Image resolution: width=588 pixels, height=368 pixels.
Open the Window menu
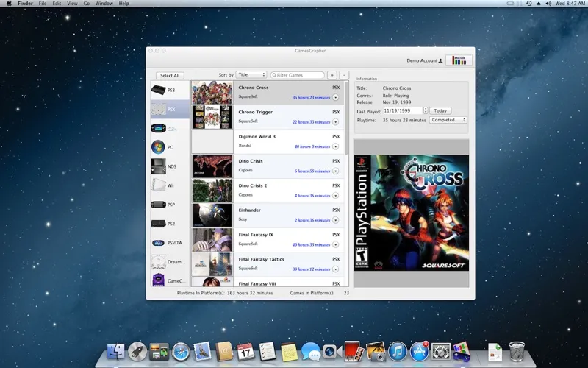(x=104, y=4)
